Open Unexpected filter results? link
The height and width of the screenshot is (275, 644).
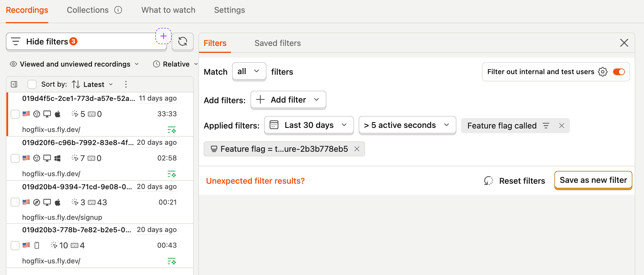(x=255, y=181)
